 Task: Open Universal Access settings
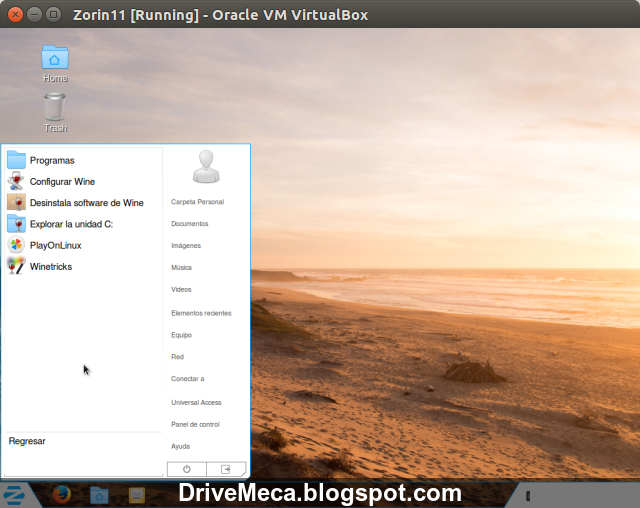[x=196, y=403]
